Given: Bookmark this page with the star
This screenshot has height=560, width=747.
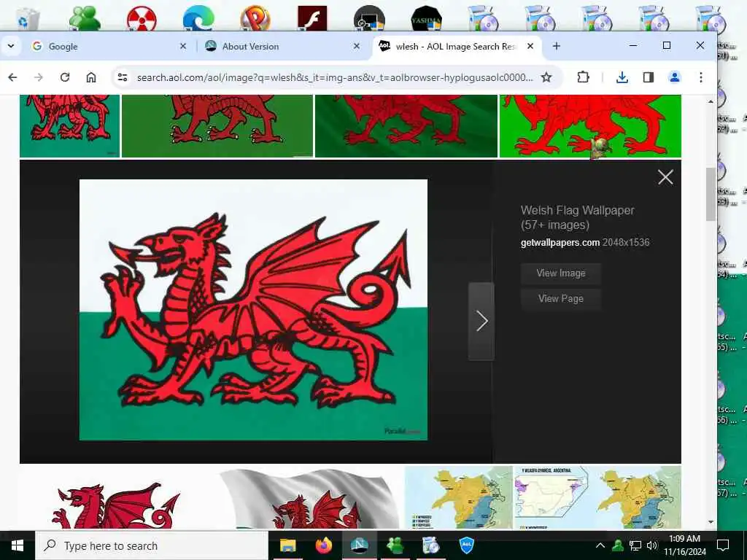Looking at the screenshot, I should pos(546,77).
